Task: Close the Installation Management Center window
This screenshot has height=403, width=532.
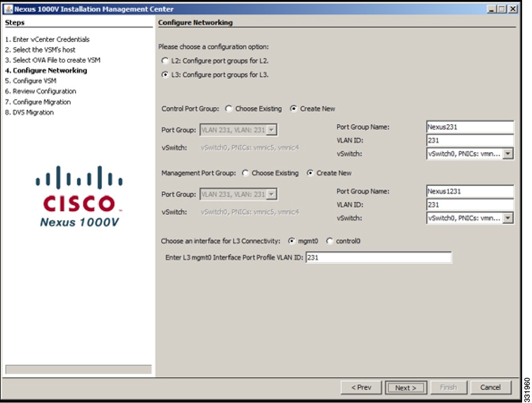Action: click(x=514, y=9)
